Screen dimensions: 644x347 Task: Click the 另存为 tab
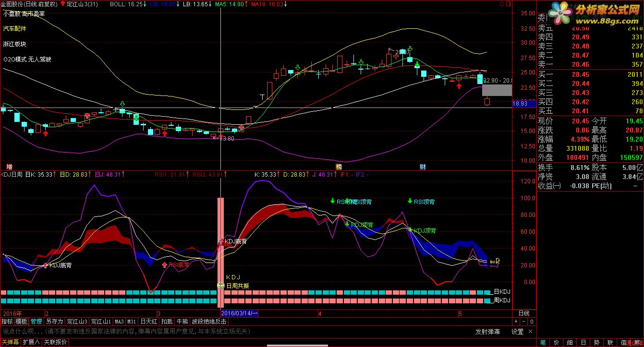(54, 322)
